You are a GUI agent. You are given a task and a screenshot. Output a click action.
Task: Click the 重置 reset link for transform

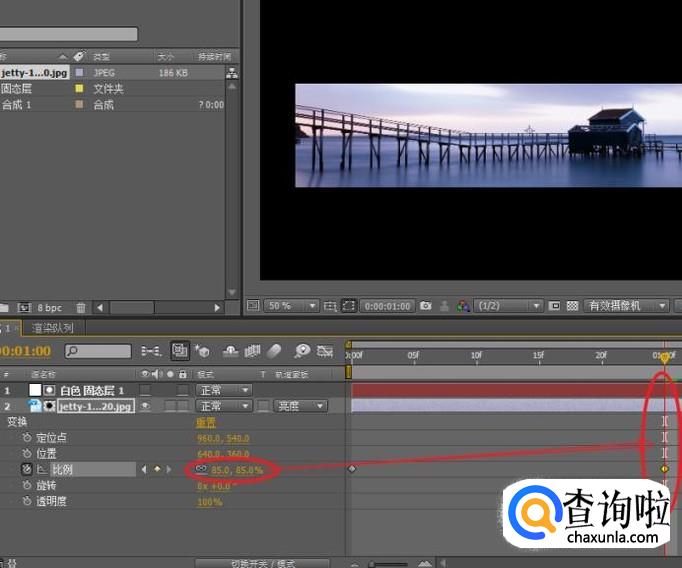[x=205, y=422]
